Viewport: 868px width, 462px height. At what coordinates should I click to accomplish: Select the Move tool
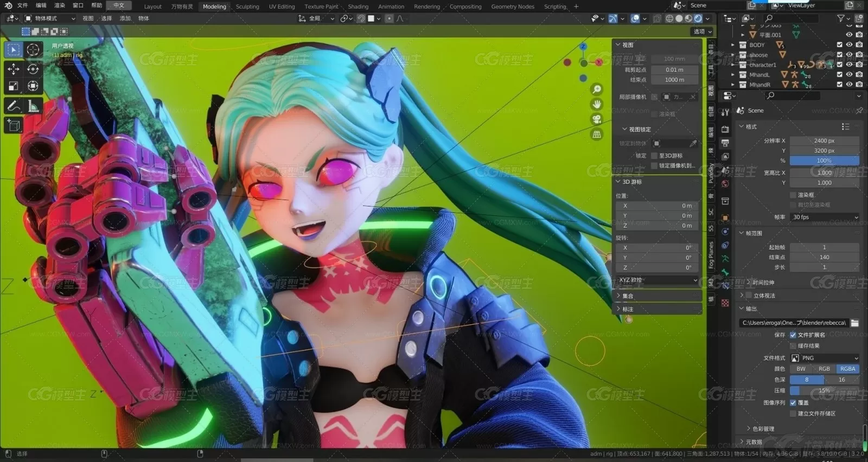14,69
